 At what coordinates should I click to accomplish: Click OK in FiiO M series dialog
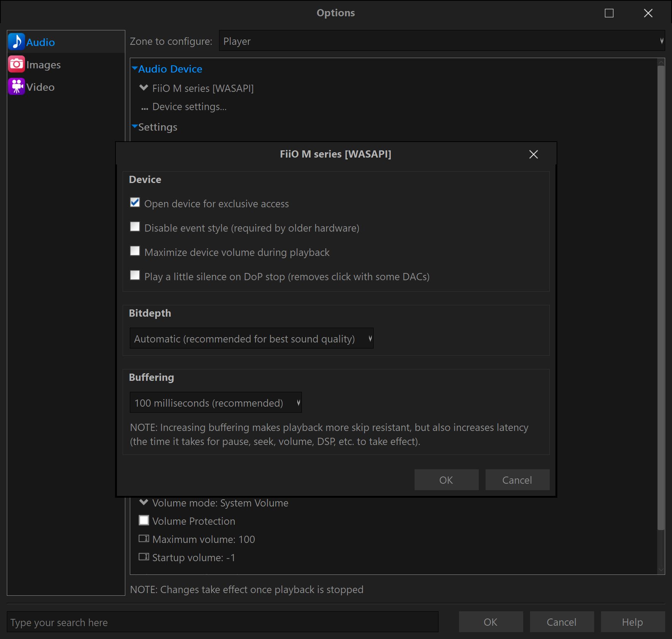click(x=446, y=480)
